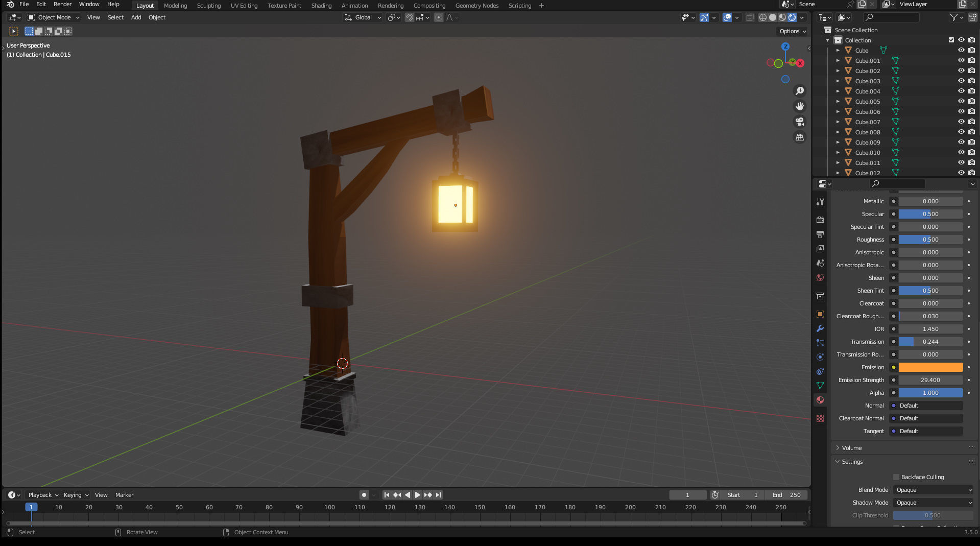Screen dimensions: 980x546
Task: Open the World properties tab
Action: [820, 277]
